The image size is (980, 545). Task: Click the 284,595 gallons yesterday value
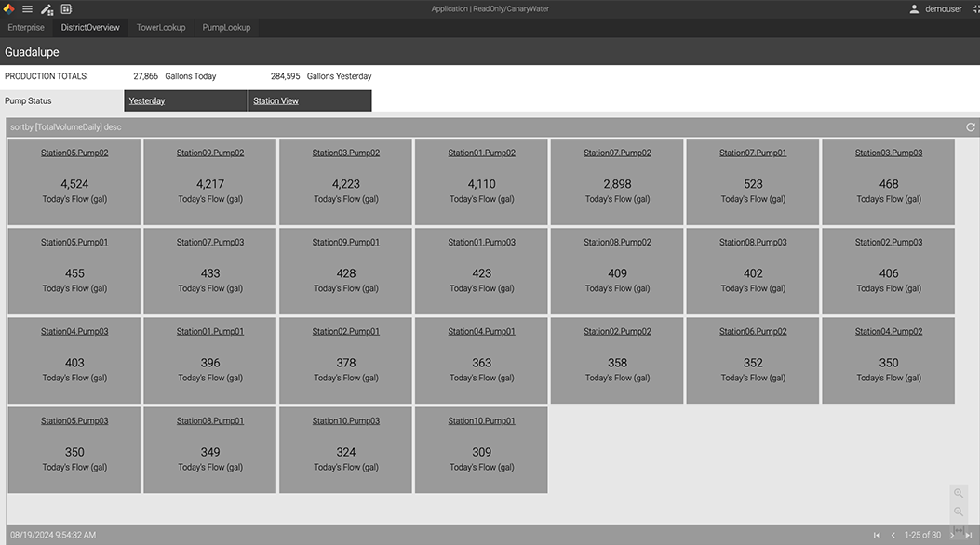coord(285,76)
